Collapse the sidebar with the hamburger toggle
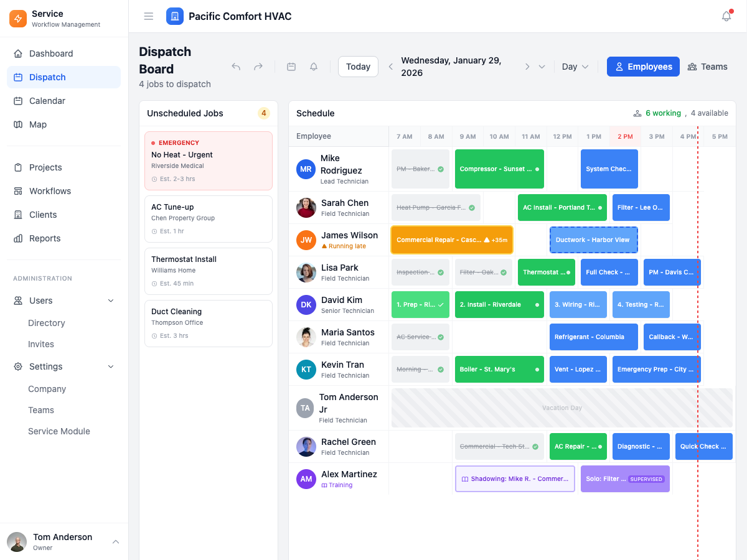747x560 pixels. point(148,16)
